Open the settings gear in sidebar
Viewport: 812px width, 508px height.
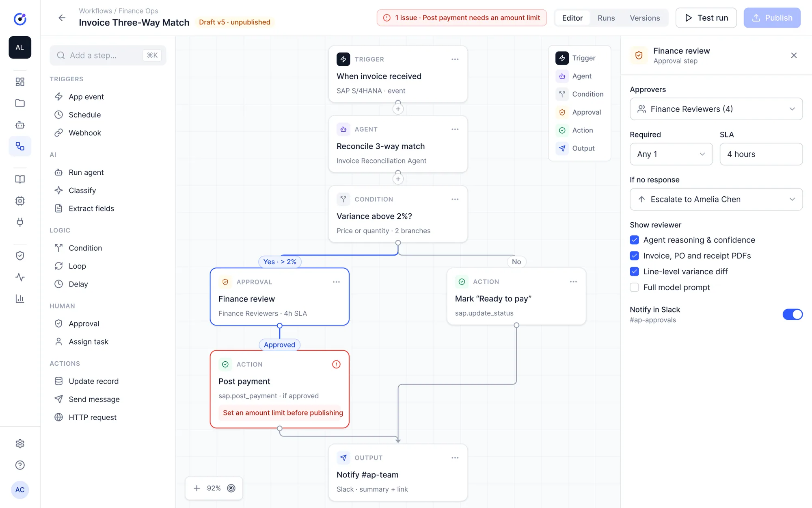(x=20, y=443)
